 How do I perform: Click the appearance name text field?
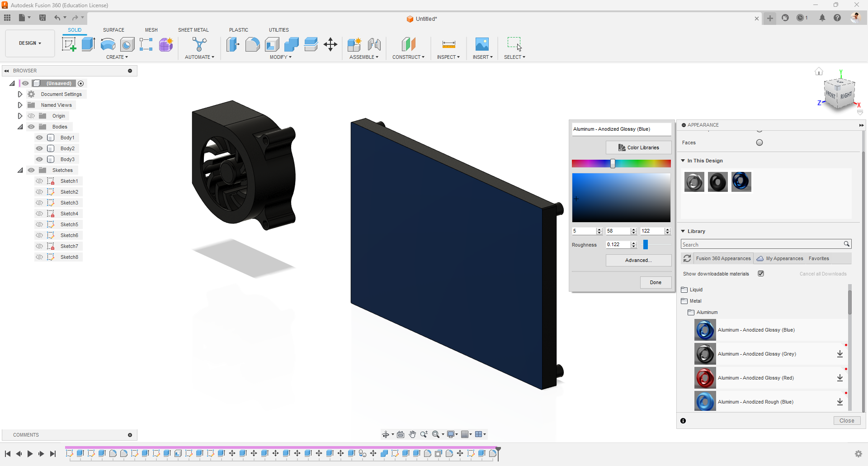621,129
